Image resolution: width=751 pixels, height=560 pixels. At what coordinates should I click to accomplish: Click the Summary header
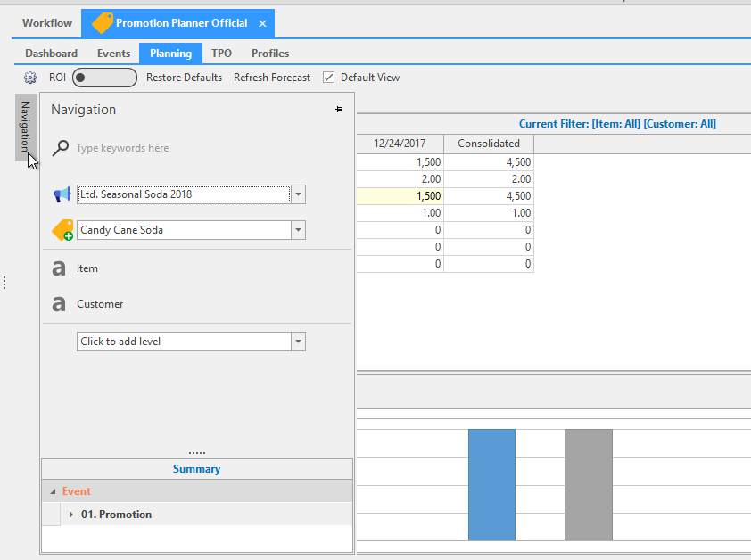coord(197,469)
